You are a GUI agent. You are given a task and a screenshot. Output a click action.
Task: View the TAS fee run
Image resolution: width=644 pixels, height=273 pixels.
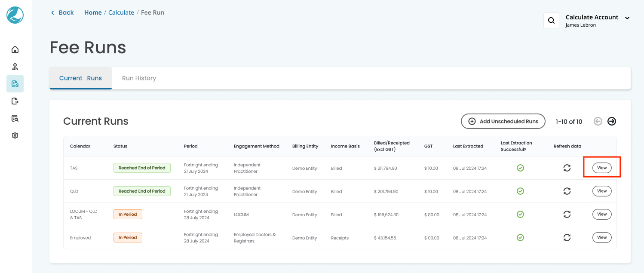point(602,168)
